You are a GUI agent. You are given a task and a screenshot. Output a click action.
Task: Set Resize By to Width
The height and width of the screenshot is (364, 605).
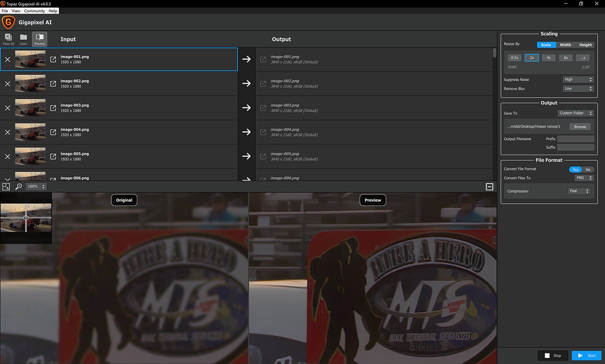[565, 45]
